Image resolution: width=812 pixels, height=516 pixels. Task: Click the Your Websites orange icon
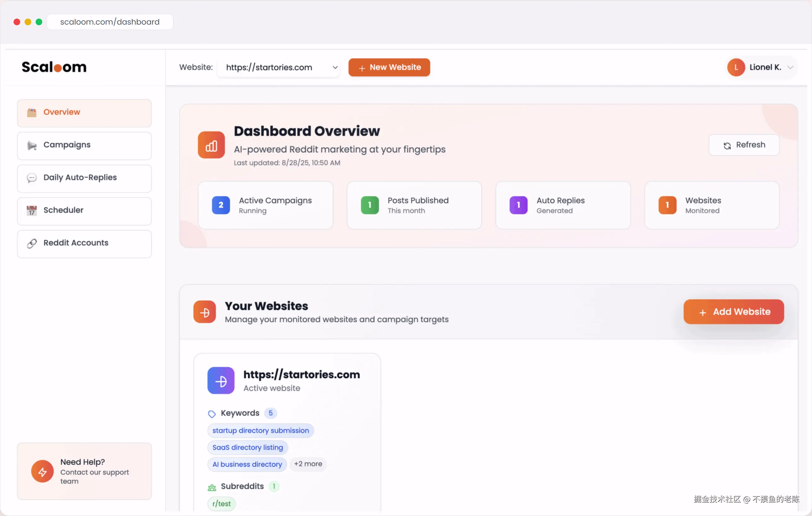[x=204, y=312]
